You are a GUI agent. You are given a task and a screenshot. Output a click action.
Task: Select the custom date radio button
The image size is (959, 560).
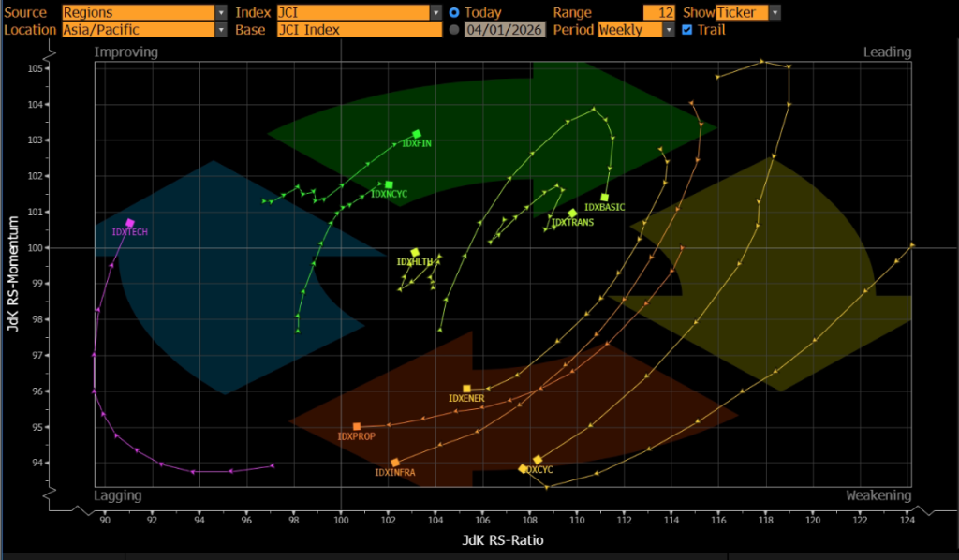point(454,30)
